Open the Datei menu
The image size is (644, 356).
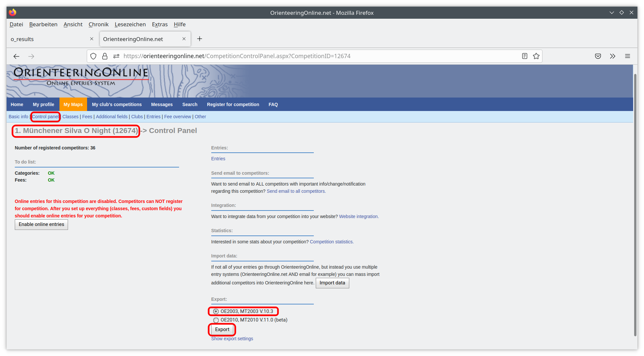tap(16, 24)
